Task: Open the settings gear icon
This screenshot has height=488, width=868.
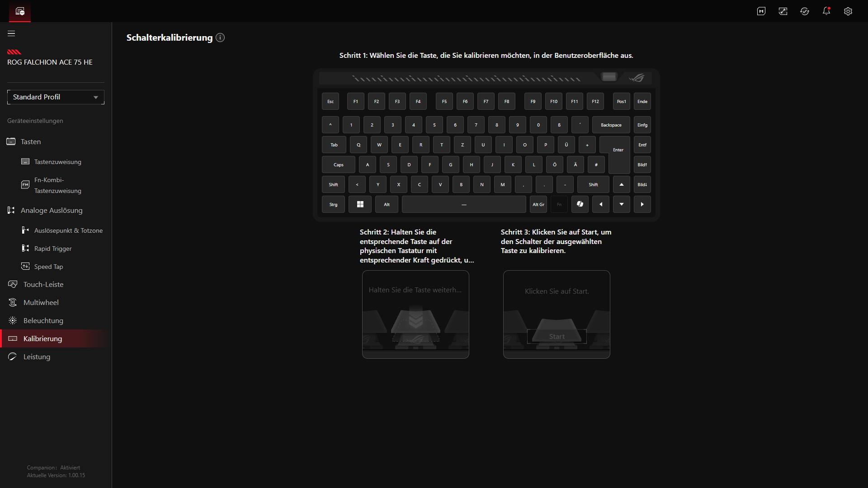Action: [848, 11]
